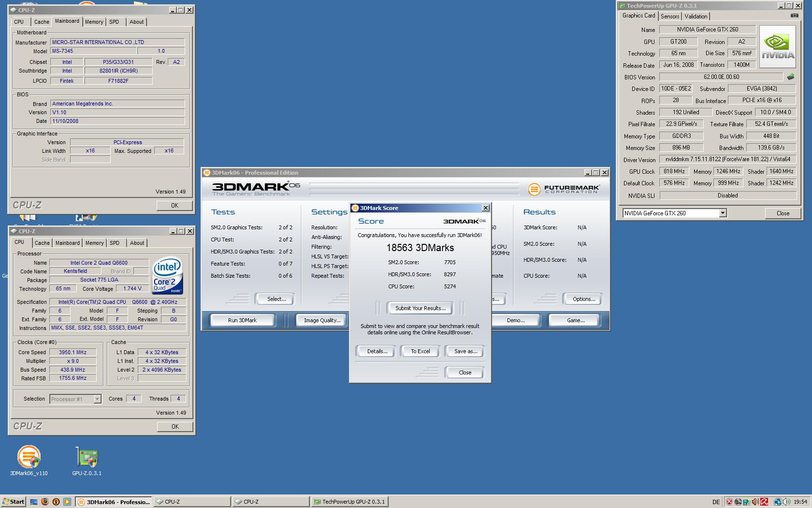Activate the TechPowerUp GPU-Z taskbar button
Image resolution: width=812 pixels, height=508 pixels.
pyautogui.click(x=349, y=502)
